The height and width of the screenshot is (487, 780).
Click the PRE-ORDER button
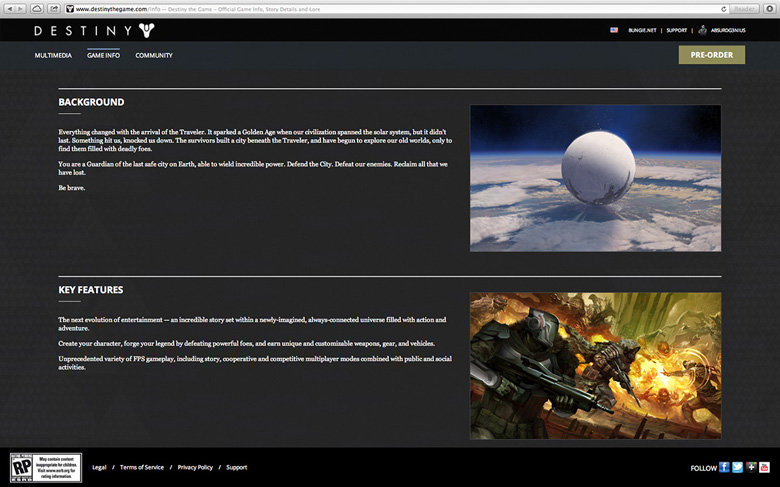711,55
